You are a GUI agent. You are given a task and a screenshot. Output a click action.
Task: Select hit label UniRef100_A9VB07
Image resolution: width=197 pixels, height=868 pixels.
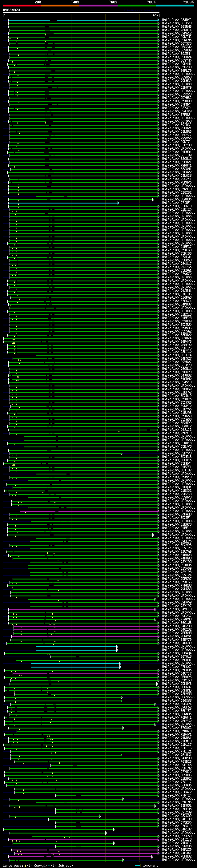(x=177, y=362)
